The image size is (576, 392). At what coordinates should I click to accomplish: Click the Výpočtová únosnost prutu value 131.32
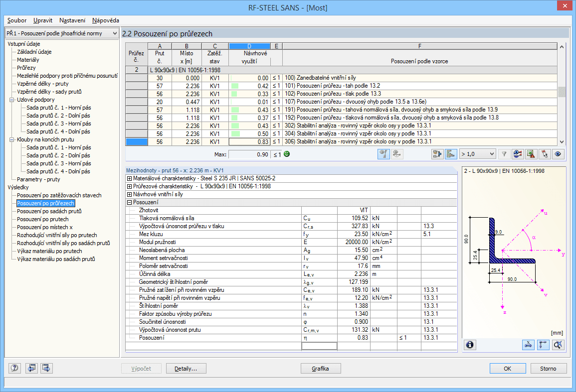coord(360,330)
